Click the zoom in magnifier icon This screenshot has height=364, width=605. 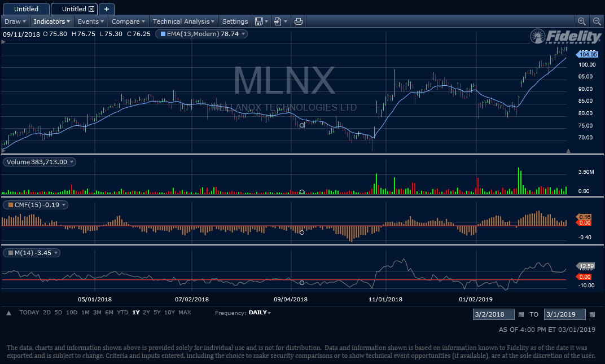[x=581, y=21]
